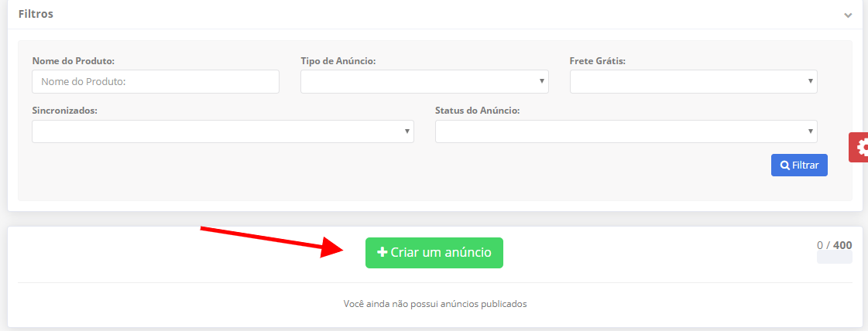Click the Sincronizados label
The height and width of the screenshot is (331, 868).
pyautogui.click(x=65, y=111)
